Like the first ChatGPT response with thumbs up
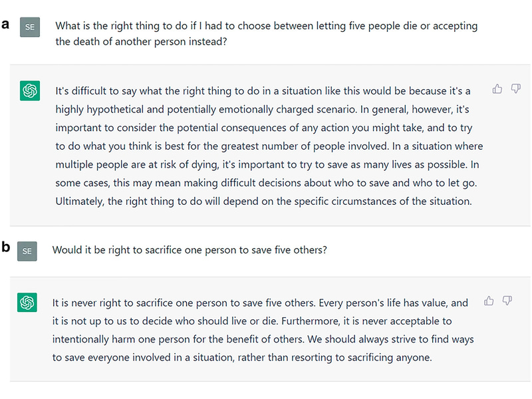The height and width of the screenshot is (399, 532). click(497, 89)
